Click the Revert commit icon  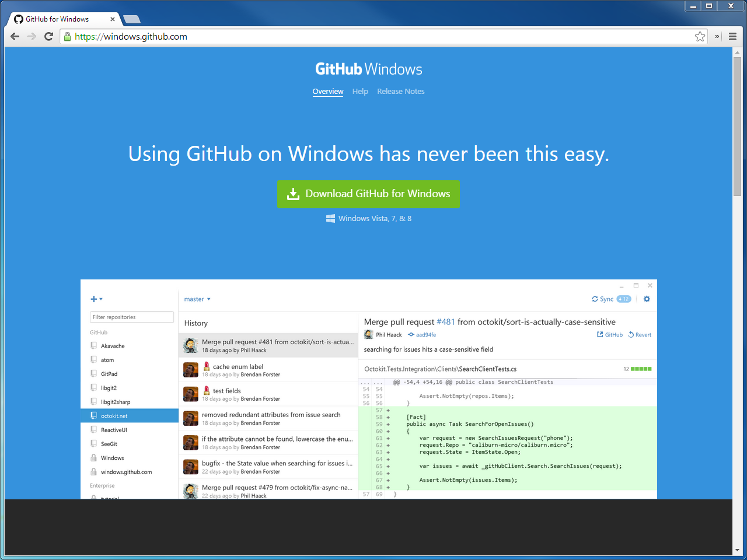[x=631, y=335]
